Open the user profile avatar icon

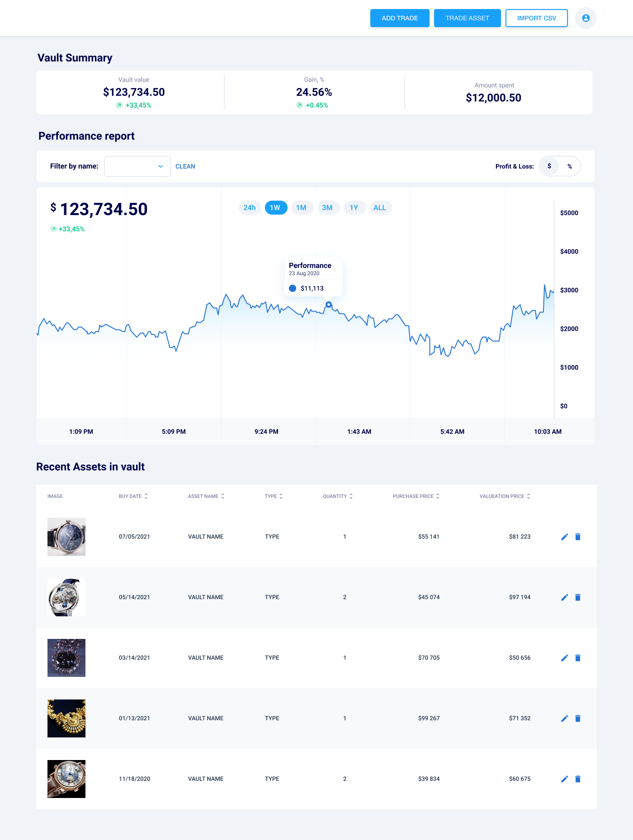[x=586, y=18]
